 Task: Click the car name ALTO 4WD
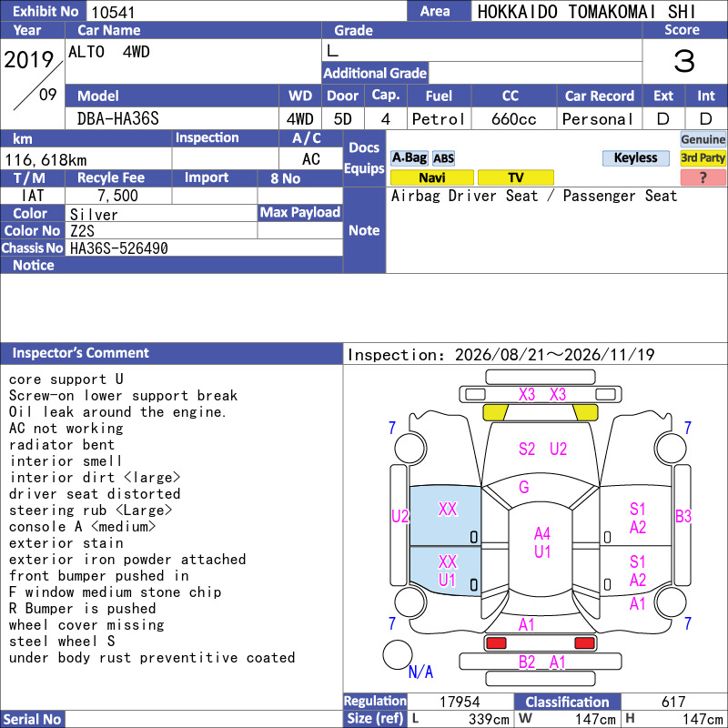click(x=109, y=52)
